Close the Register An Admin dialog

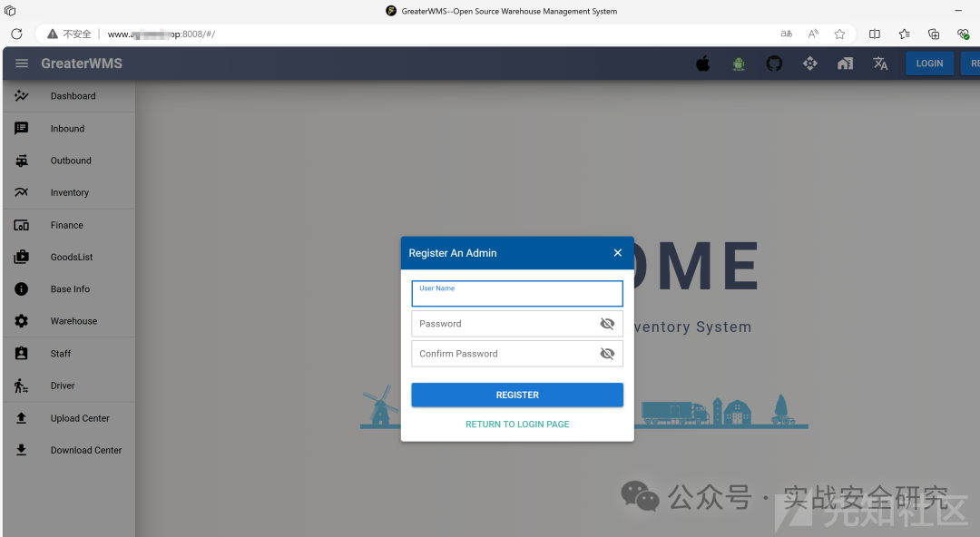[x=618, y=252]
